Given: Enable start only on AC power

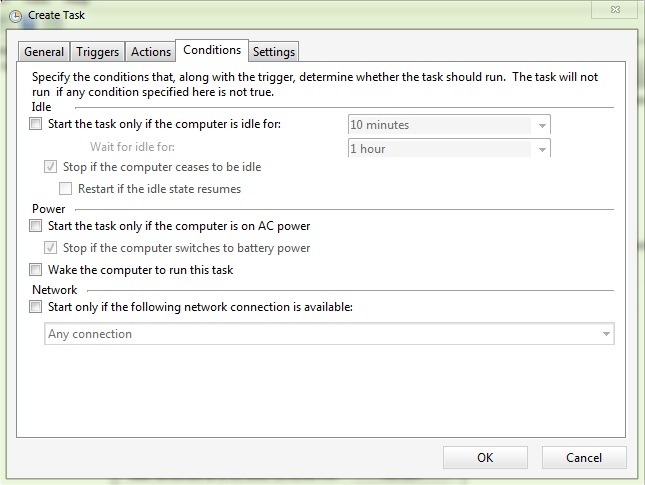Looking at the screenshot, I should pos(36,225).
